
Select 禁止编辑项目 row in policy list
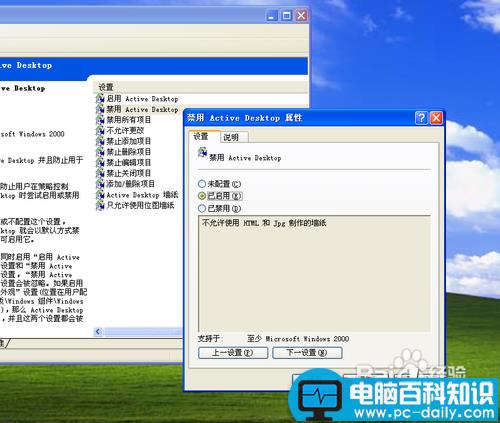point(124,162)
